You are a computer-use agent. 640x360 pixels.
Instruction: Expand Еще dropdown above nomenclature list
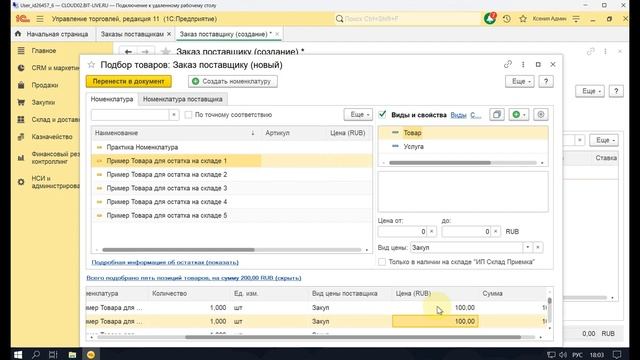pos(358,115)
